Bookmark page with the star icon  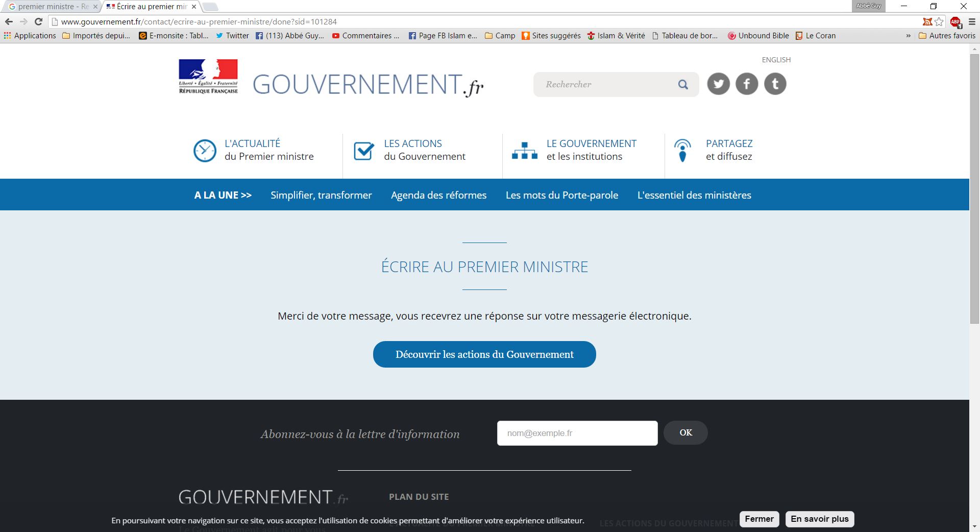pyautogui.click(x=939, y=21)
